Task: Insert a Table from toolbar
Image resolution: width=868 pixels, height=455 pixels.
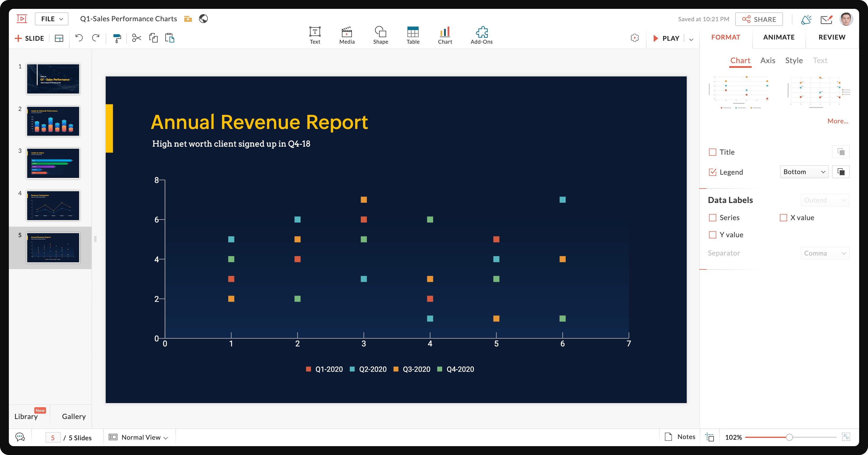Action: click(x=413, y=35)
